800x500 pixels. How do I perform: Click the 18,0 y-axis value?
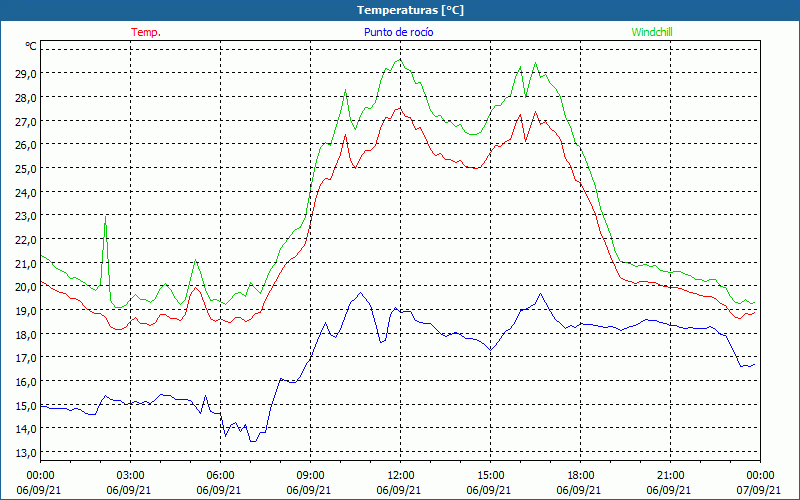26,334
